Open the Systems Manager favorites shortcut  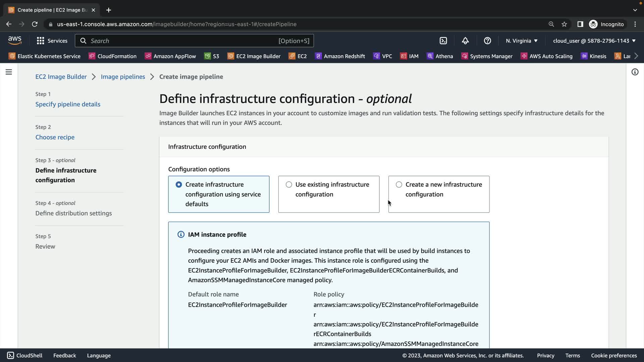[487, 56]
